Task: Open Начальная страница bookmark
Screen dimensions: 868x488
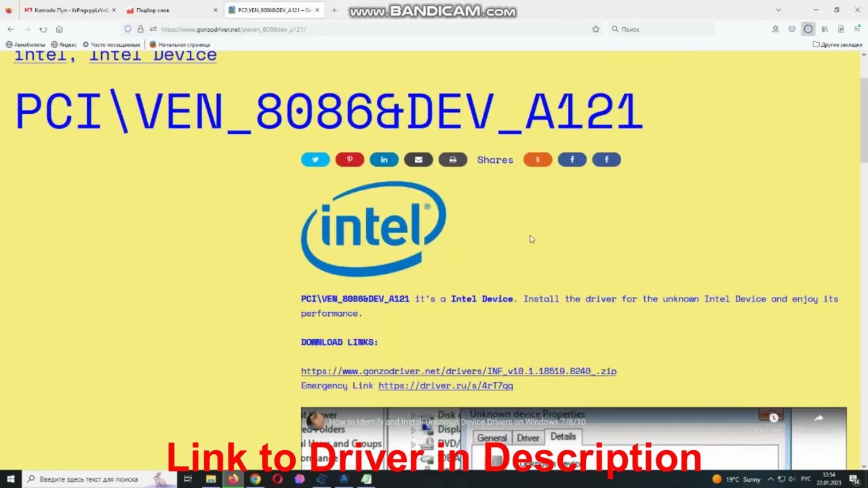Action: [180, 45]
